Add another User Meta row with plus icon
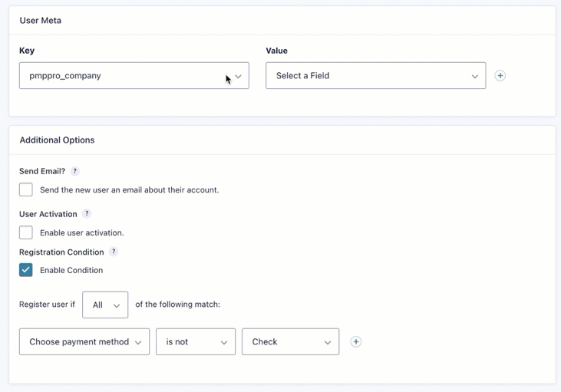This screenshot has width=561, height=392. [x=500, y=76]
